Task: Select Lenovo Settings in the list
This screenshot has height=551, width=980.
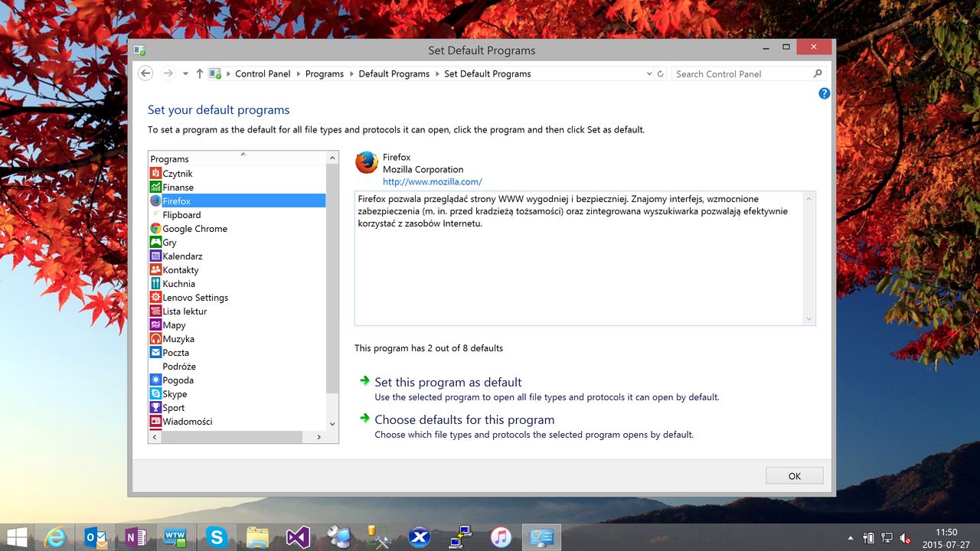Action: pos(237,298)
